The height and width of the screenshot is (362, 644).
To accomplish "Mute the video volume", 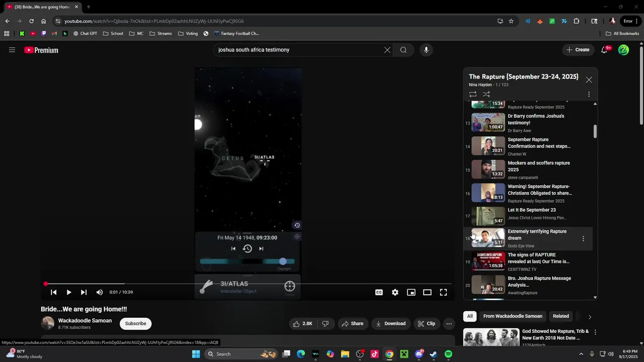I will [100, 292].
